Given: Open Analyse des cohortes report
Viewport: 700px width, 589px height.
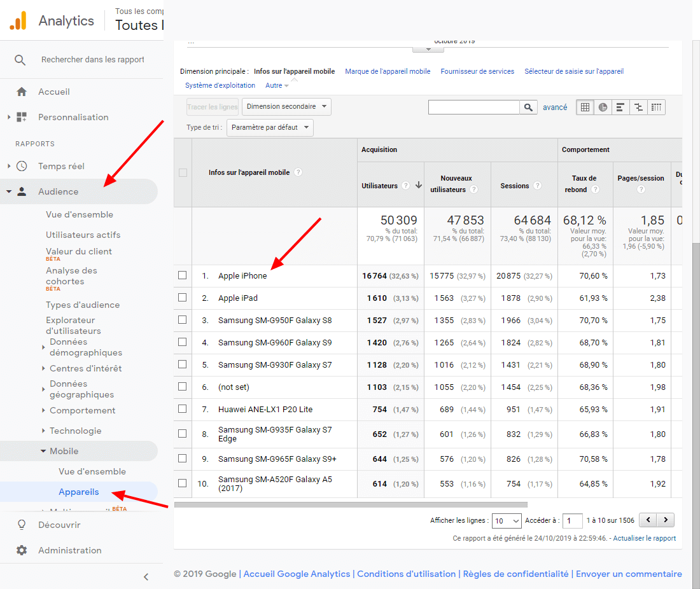Looking at the screenshot, I should coord(71,276).
